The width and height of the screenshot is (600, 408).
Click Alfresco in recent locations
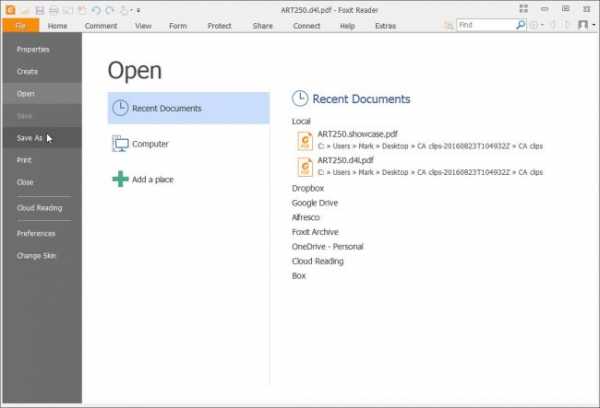click(306, 217)
